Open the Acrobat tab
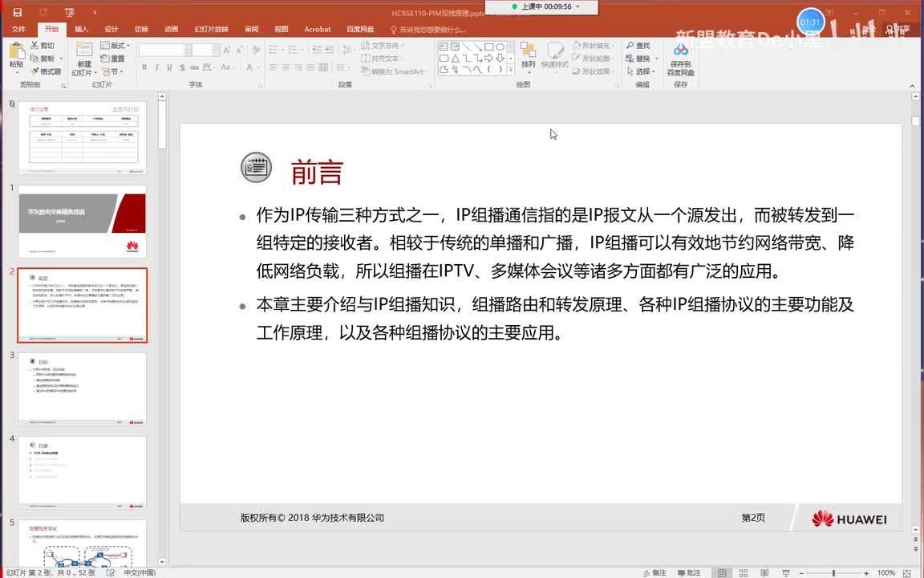Image resolution: width=924 pixels, height=578 pixels. pos(318,29)
